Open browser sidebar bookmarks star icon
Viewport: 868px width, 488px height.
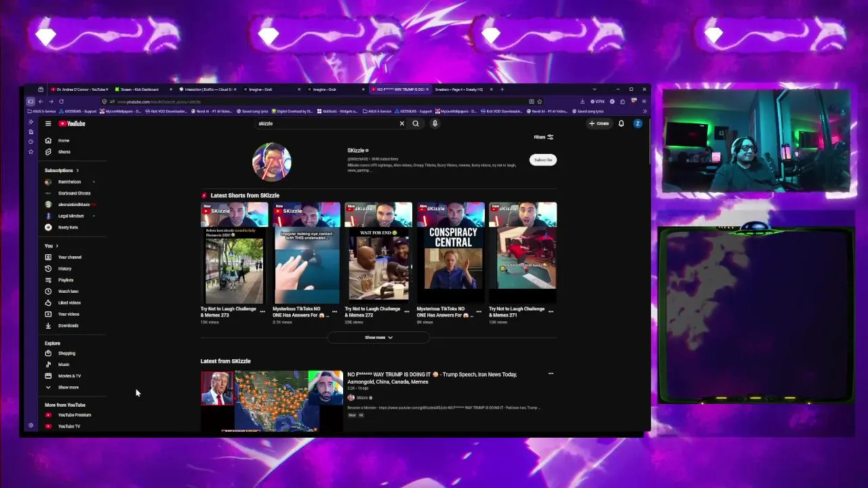(x=31, y=152)
